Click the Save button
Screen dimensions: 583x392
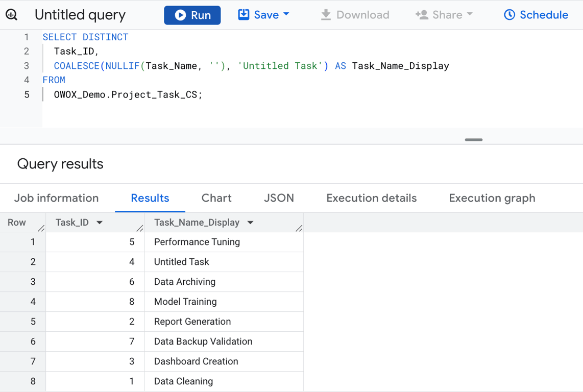[263, 15]
